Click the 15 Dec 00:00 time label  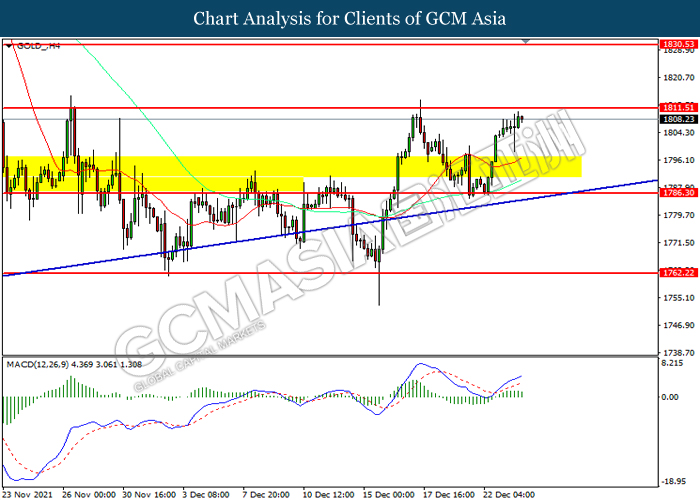pos(388,495)
